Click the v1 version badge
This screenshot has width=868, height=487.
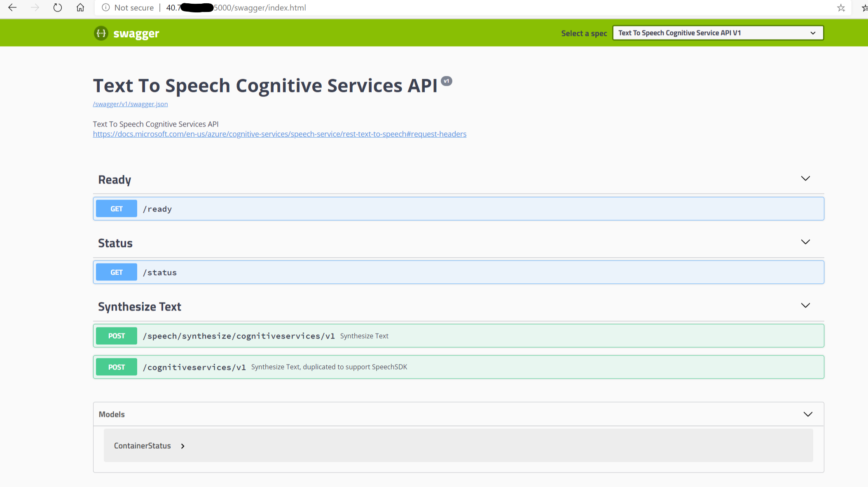pos(446,81)
